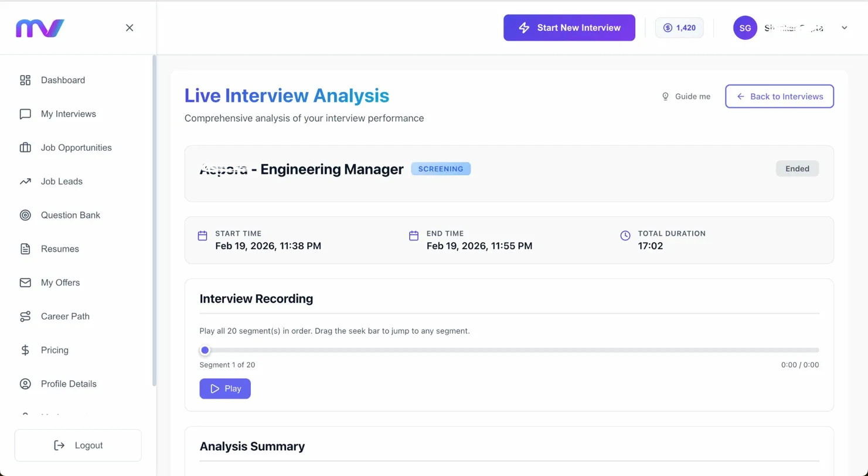Select the Job Leads trending arrow icon
Image resolution: width=868 pixels, height=476 pixels.
[25, 181]
